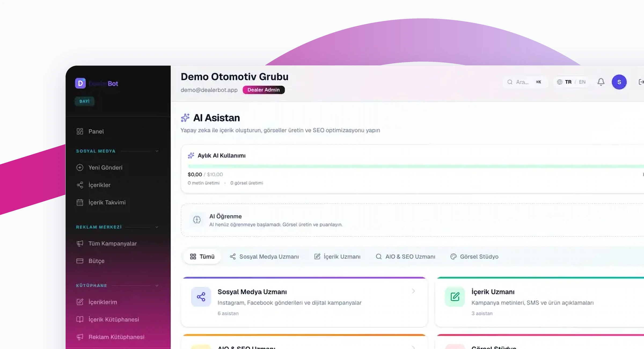Click the $0,00 usage amount
The width and height of the screenshot is (644, 349).
click(195, 174)
